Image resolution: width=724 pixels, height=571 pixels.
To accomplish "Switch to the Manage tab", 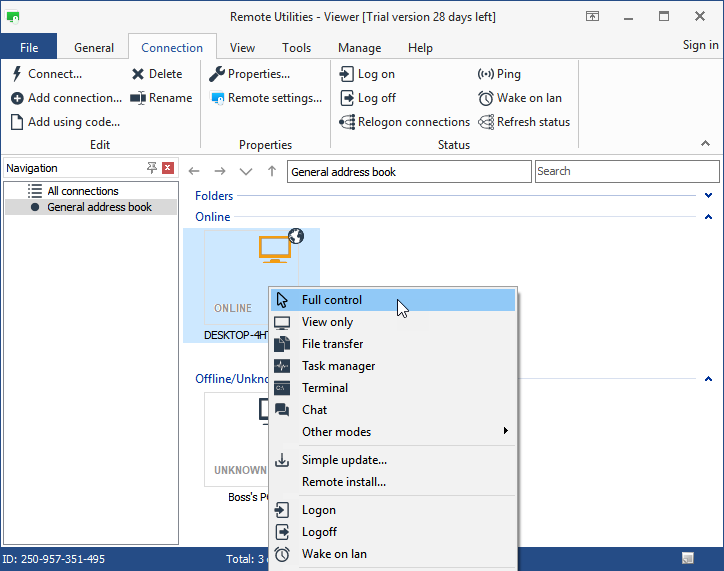I will pos(359,48).
